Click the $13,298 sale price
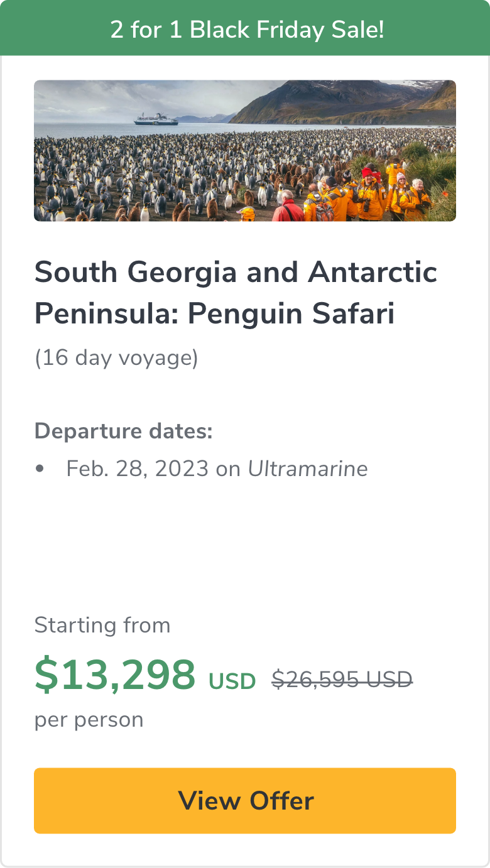Image resolution: width=490 pixels, height=868 pixels. (115, 675)
